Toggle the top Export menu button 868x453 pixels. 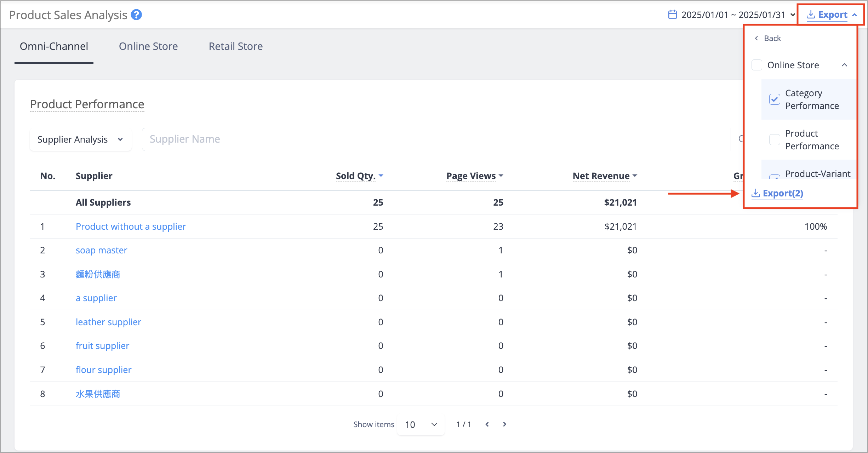[x=832, y=15]
